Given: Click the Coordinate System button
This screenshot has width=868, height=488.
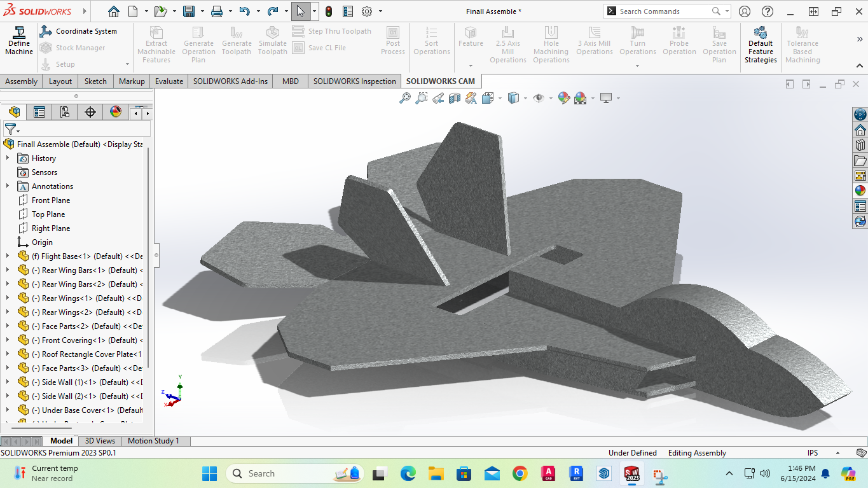Looking at the screenshot, I should 79,31.
